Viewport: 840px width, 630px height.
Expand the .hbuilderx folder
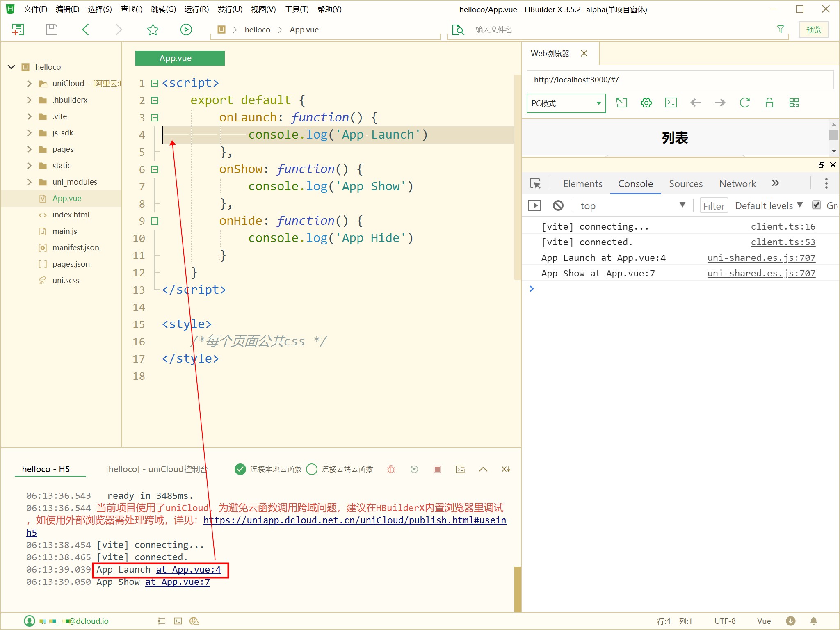click(x=29, y=100)
